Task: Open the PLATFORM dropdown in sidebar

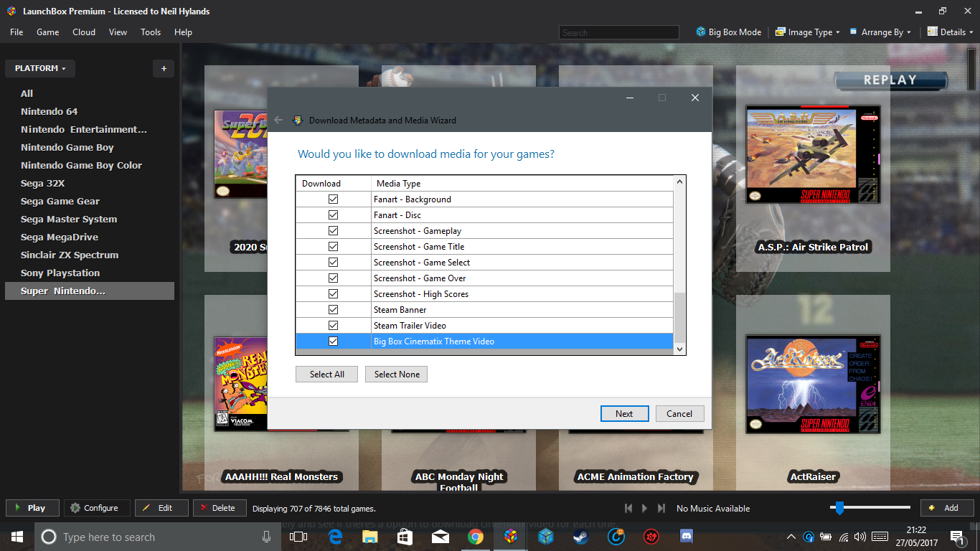Action: click(x=40, y=69)
